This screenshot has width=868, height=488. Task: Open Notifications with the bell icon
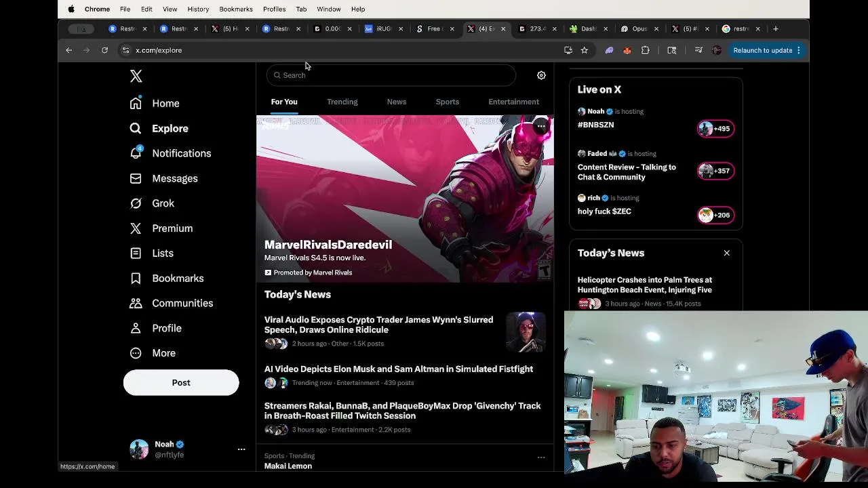(171, 153)
